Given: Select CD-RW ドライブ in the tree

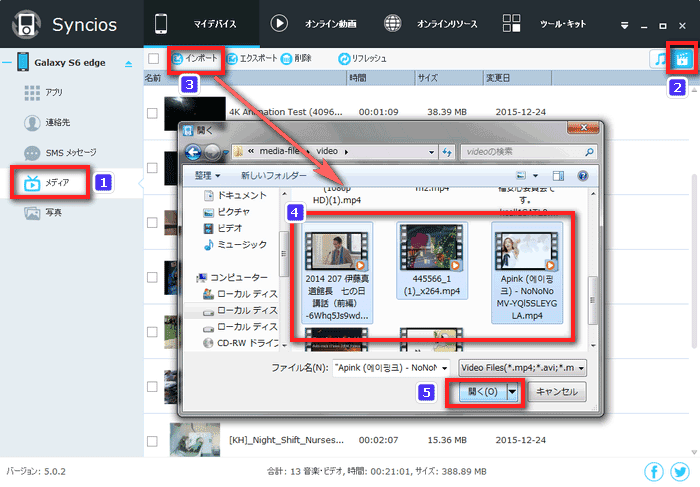Looking at the screenshot, I should click(240, 343).
